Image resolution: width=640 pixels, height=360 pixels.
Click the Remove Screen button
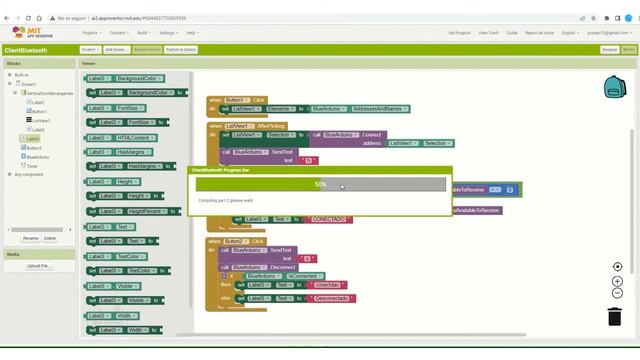point(147,50)
